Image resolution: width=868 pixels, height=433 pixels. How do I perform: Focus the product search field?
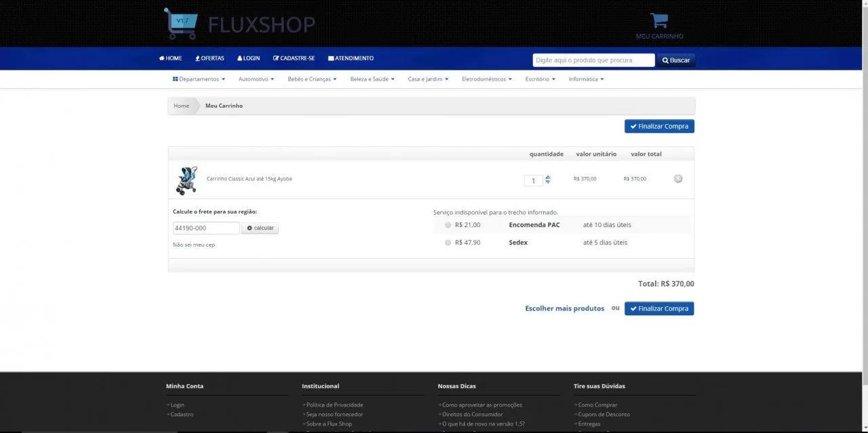coord(593,60)
